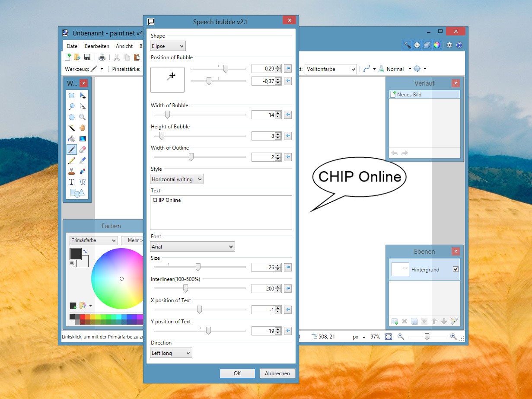Select the Move Selected Pixels tool
This screenshot has height=399, width=532.
coord(83,96)
